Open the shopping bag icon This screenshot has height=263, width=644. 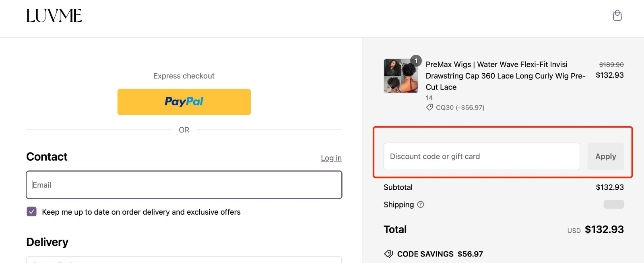click(617, 15)
